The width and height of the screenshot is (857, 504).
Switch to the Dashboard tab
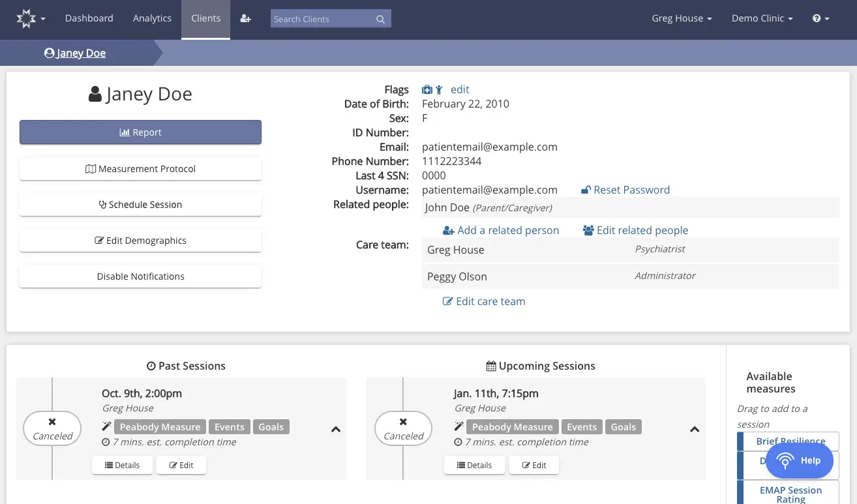pos(89,18)
